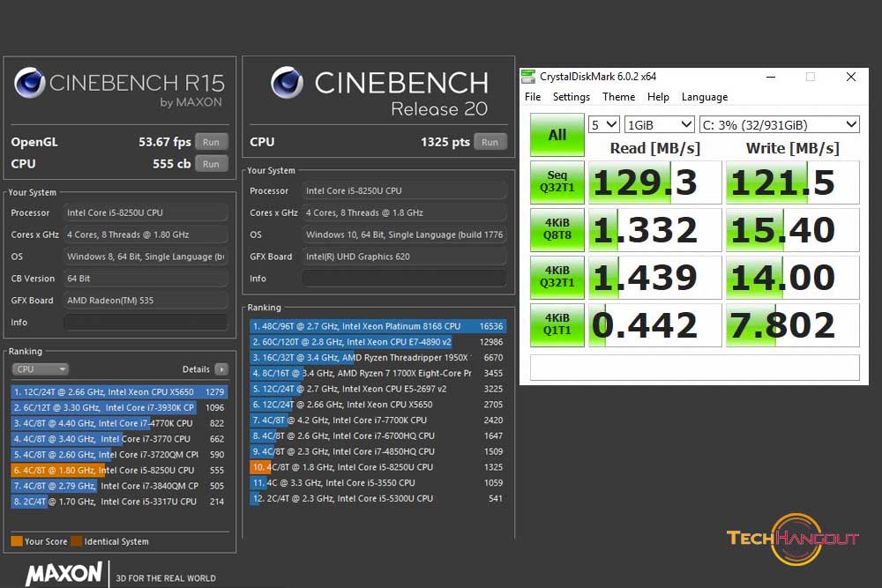Select R20 ranking row Intel Core i7-7700K
This screenshot has height=588, width=882.
click(x=378, y=420)
